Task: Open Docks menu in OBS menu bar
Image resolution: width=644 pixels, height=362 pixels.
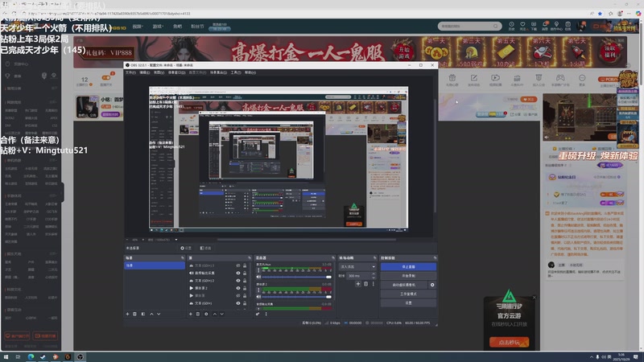Action: pyautogui.click(x=176, y=72)
